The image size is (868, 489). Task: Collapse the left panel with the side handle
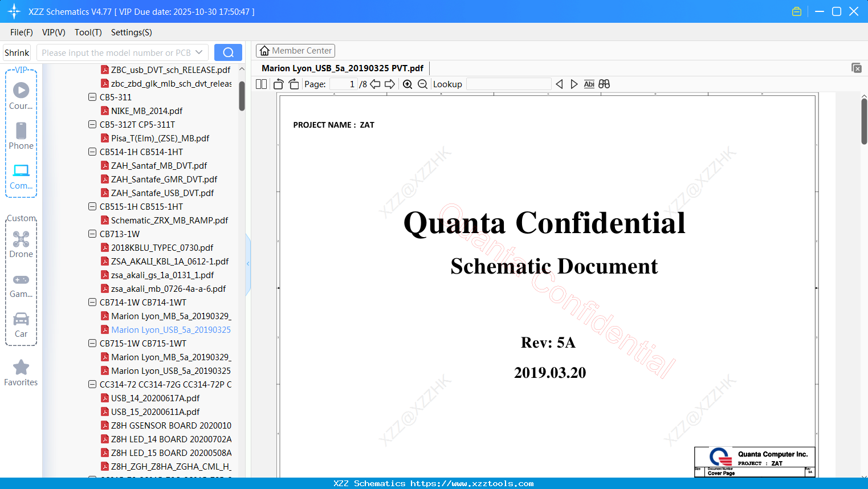tap(248, 264)
